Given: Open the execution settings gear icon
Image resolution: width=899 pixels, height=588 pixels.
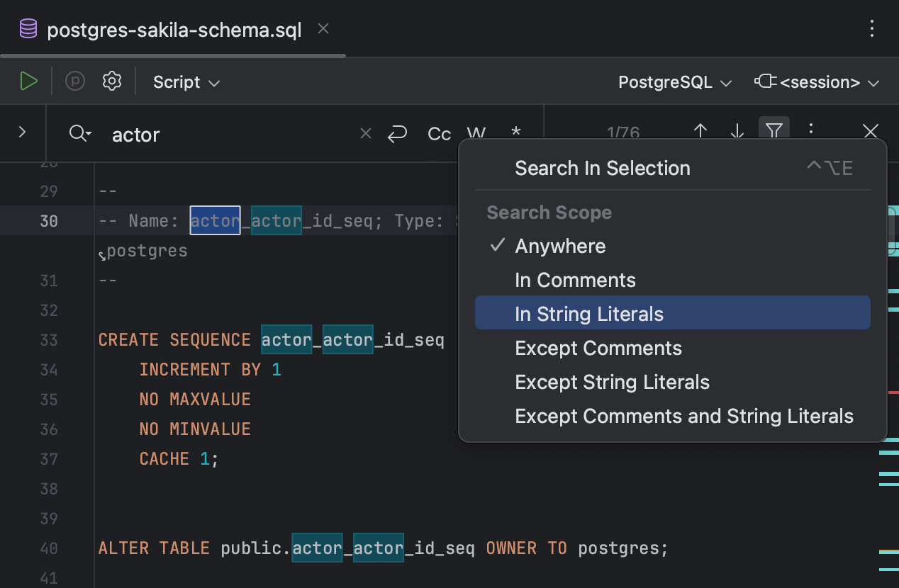Looking at the screenshot, I should coord(111,81).
